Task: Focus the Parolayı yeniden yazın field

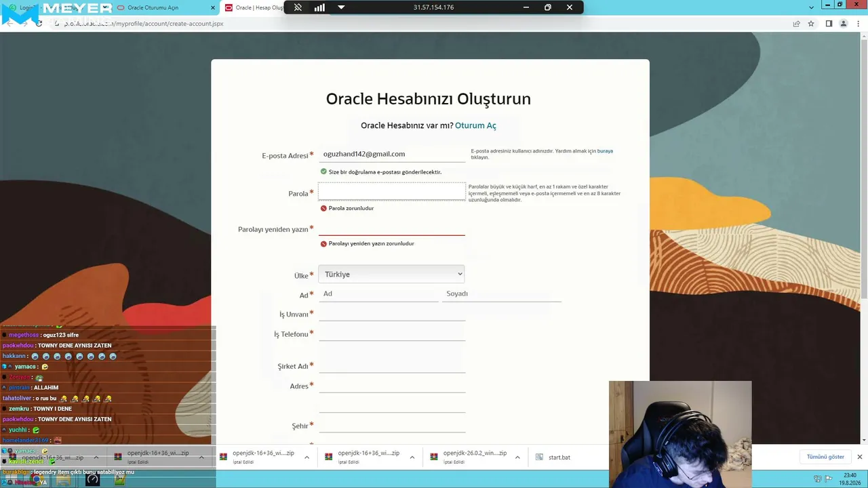Action: tap(392, 228)
